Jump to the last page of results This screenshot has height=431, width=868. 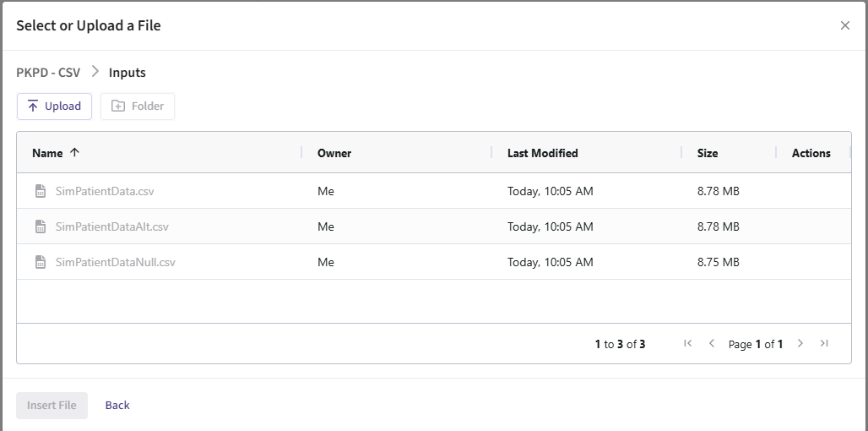[x=824, y=344]
